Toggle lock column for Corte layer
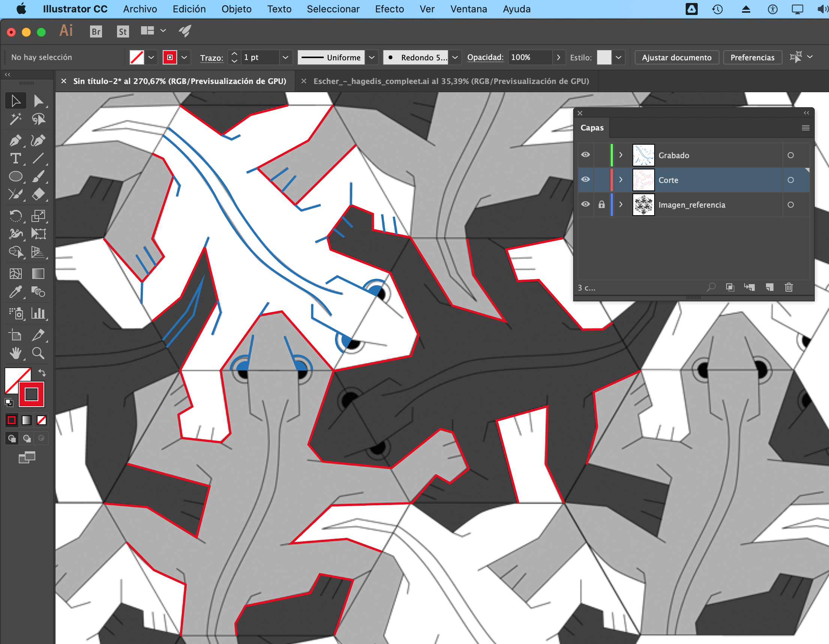The height and width of the screenshot is (644, 829). [x=602, y=180]
